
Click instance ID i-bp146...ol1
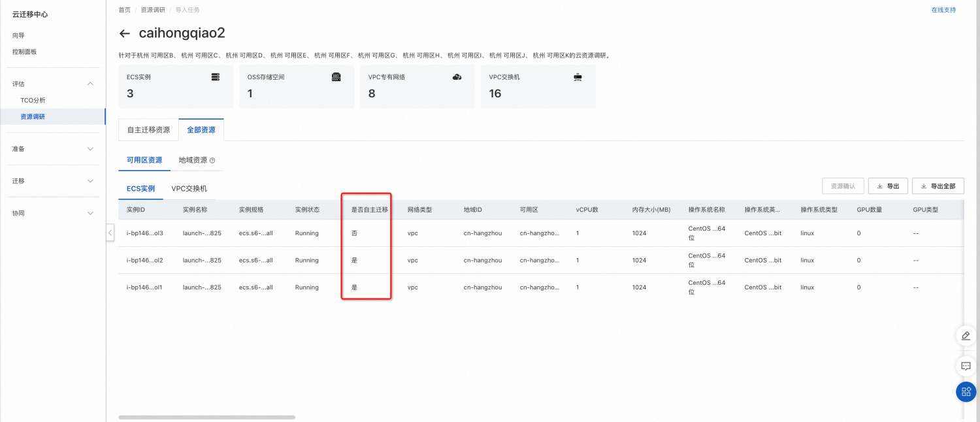pyautogui.click(x=144, y=287)
